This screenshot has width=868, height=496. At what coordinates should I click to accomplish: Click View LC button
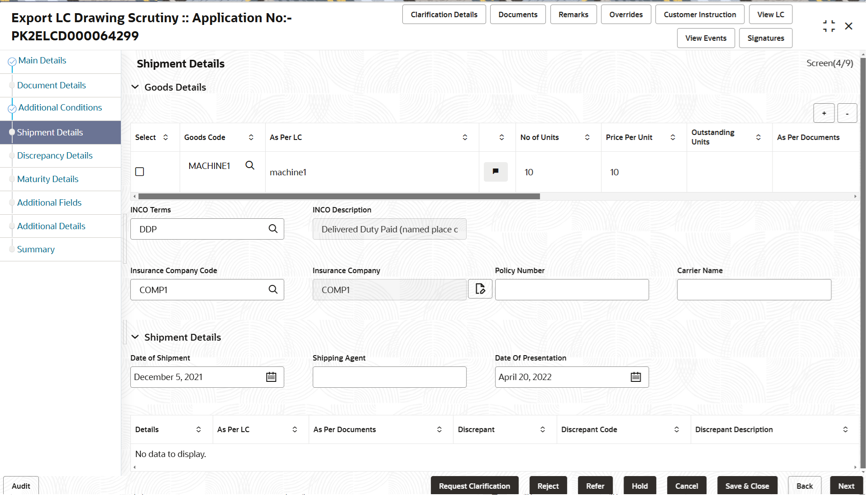tap(771, 14)
